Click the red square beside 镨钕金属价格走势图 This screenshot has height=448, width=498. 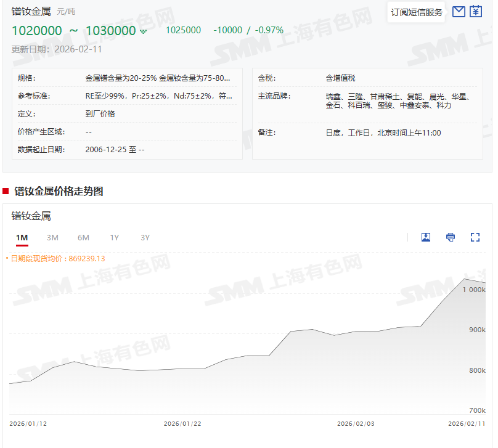tap(6, 191)
